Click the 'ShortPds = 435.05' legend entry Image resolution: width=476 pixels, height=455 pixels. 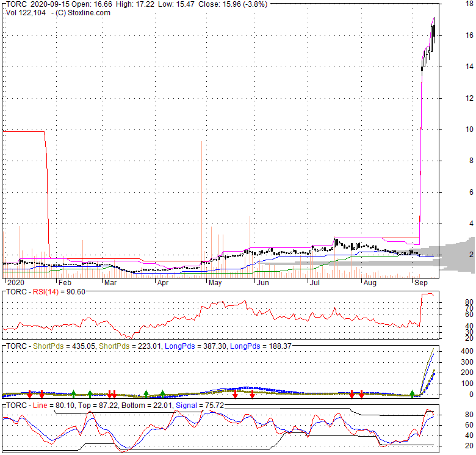(x=64, y=346)
